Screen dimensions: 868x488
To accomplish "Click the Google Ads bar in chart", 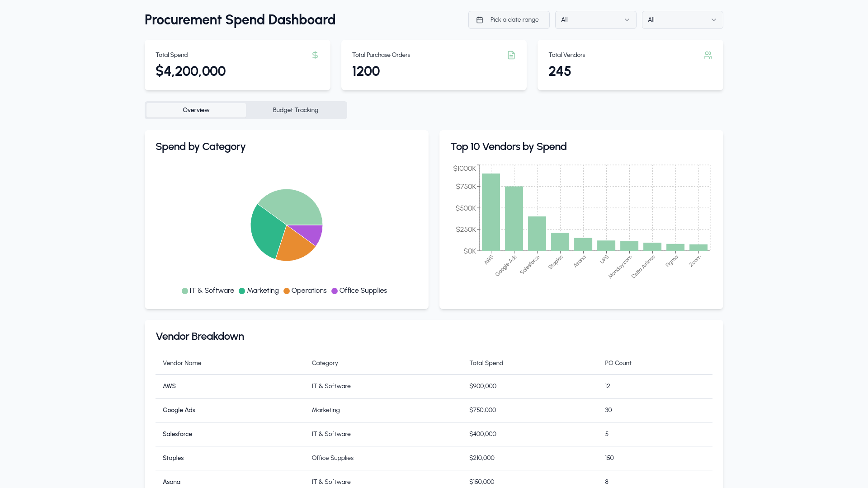I will point(514,219).
